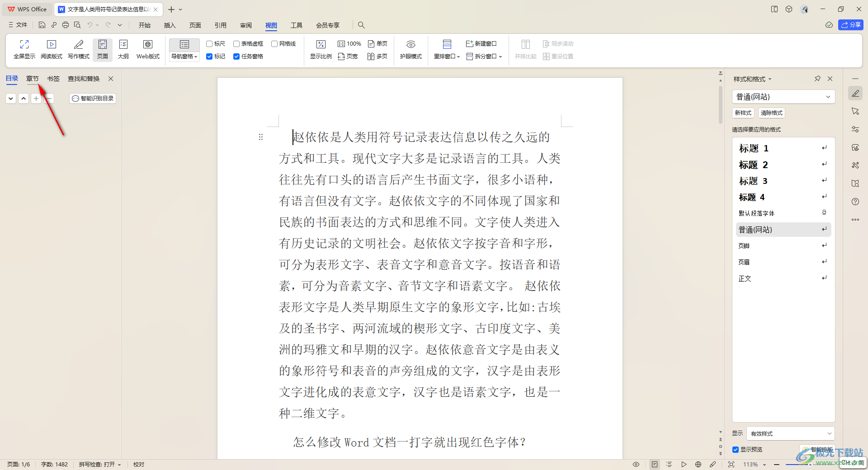Screen dimensions: 868x470
Task: Select Page layout view
Action: (103, 50)
